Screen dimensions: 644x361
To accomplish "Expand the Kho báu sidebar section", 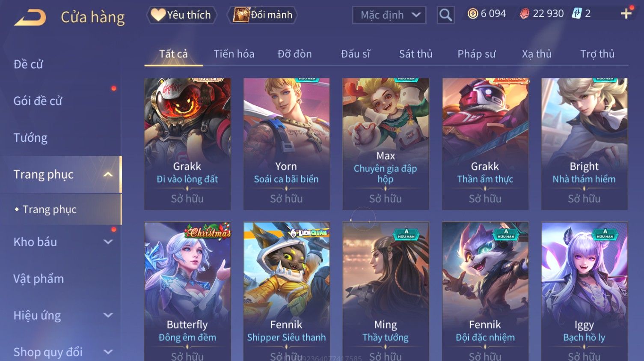I will [x=108, y=242].
